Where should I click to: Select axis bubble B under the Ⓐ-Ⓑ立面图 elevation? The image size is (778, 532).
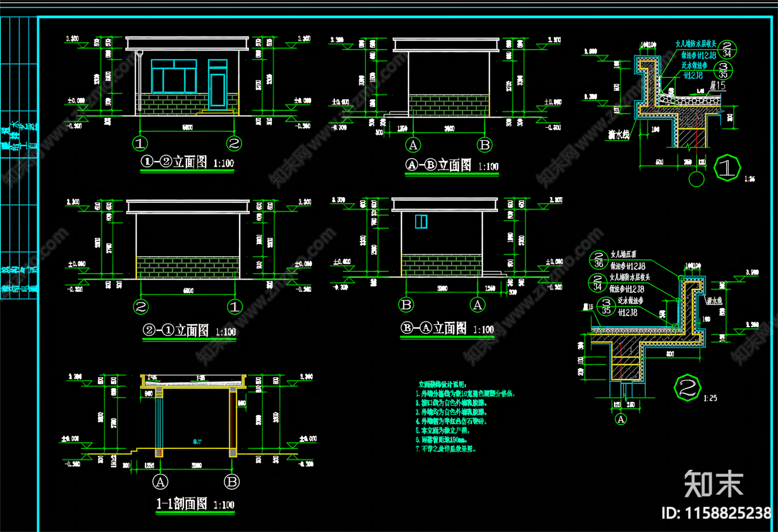[x=485, y=145]
